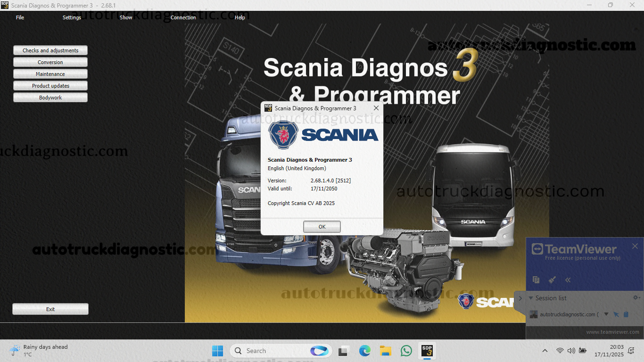This screenshot has width=644, height=362.
Task: Expand the autotruckdiagnostic.com session dropdown
Action: [606, 314]
